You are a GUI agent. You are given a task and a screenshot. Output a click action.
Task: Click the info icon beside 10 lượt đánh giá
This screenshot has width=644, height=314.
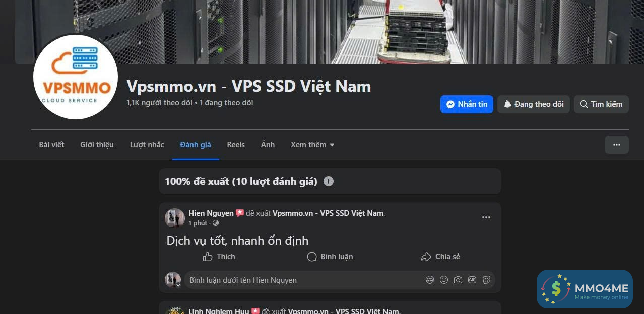(x=329, y=181)
